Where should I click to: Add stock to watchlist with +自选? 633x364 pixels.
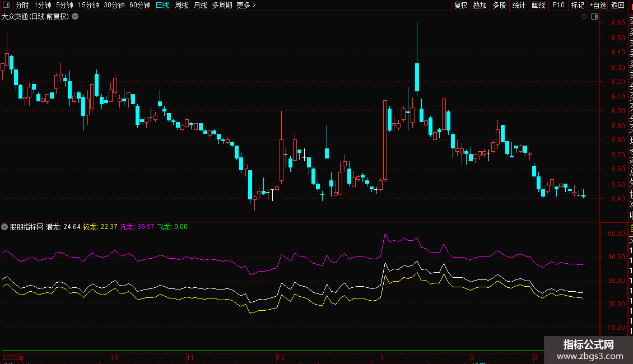pos(598,5)
